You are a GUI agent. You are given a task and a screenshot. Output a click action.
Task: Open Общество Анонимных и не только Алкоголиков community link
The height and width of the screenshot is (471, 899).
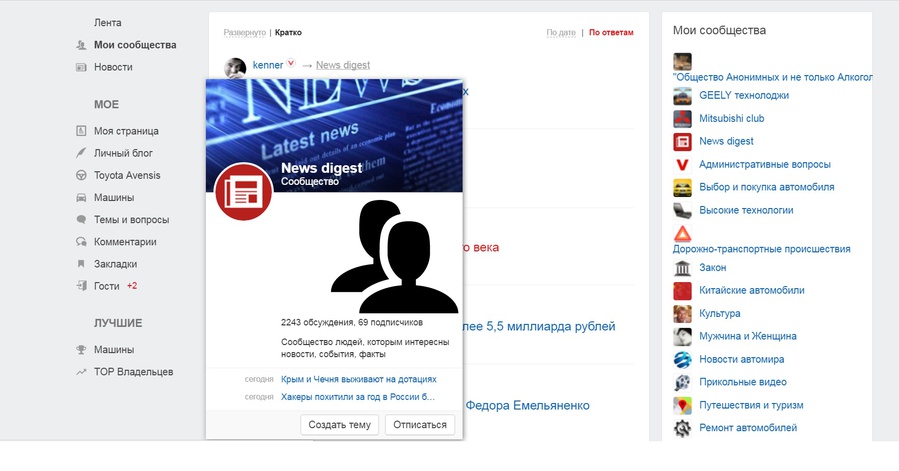point(772,77)
